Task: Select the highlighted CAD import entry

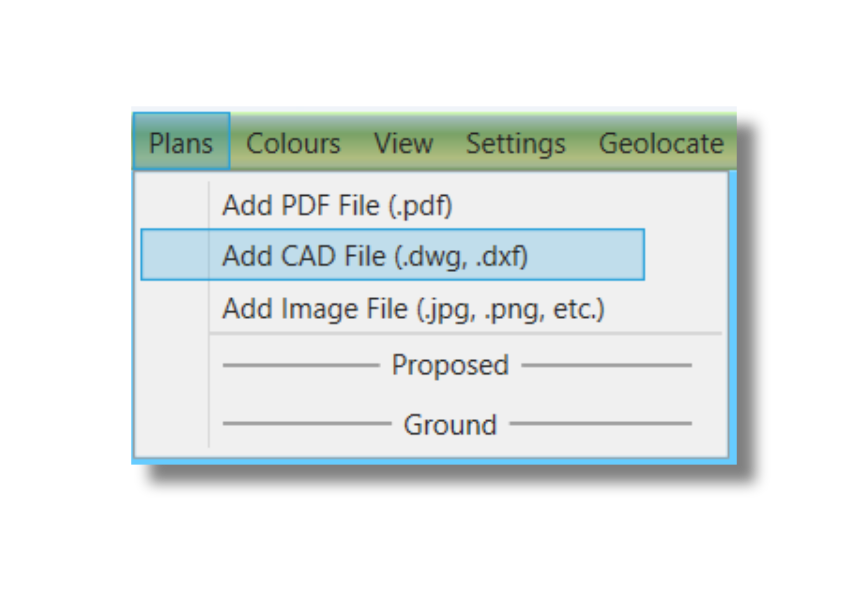Action: coord(393,254)
